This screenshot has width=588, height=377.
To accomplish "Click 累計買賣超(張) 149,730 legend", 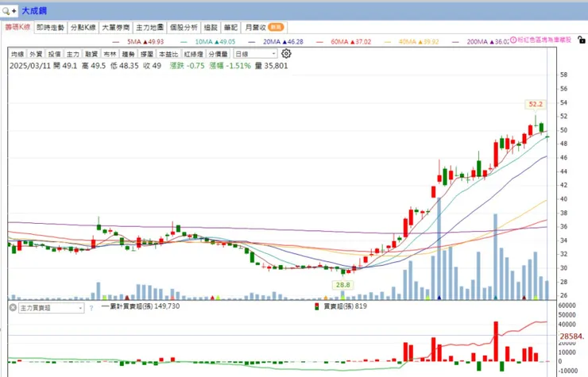I will 141,306.
